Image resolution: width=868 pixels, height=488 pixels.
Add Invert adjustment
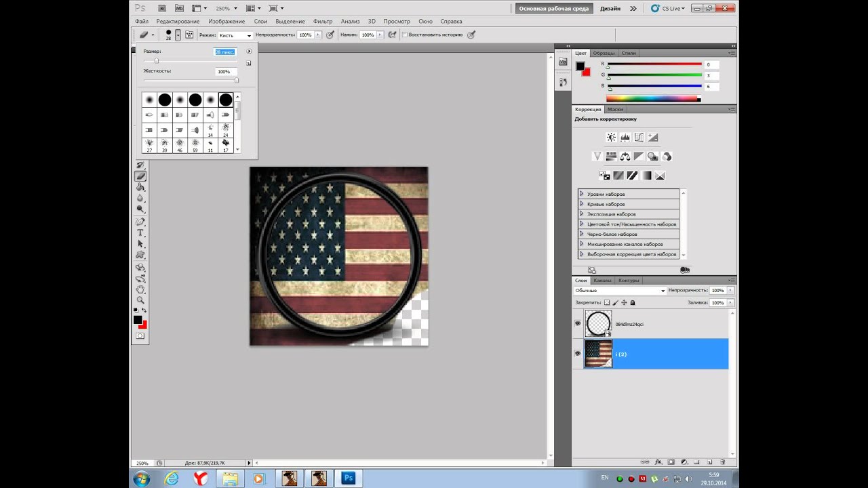(604, 175)
